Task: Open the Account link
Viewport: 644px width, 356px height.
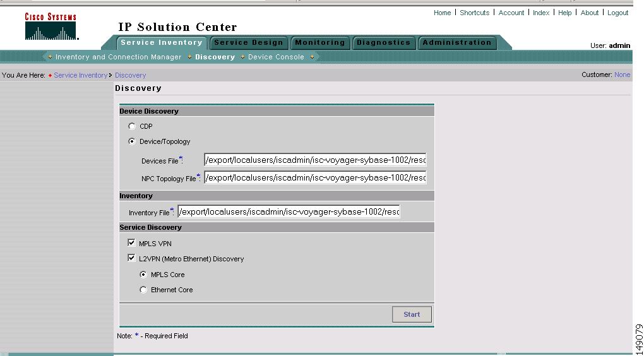Action: pos(511,13)
